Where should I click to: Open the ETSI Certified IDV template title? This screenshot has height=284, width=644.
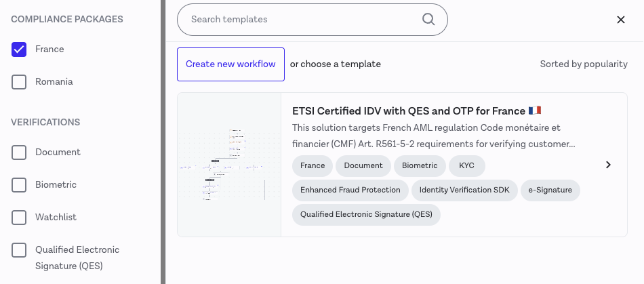pos(408,110)
